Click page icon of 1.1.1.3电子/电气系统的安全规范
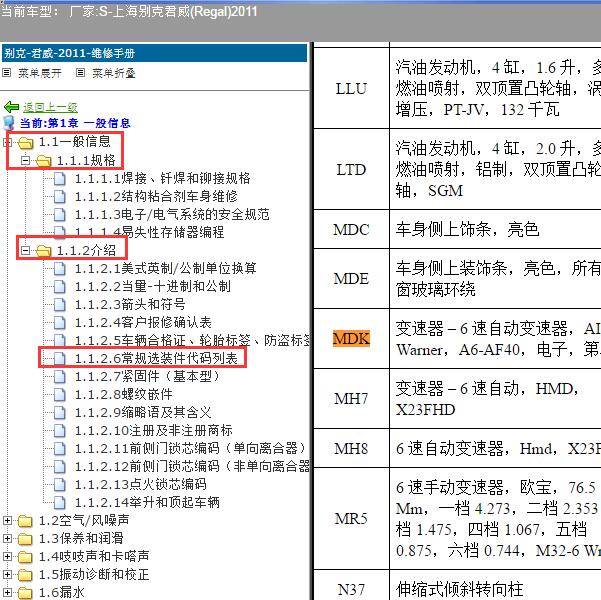This screenshot has width=601, height=600. pos(60,215)
